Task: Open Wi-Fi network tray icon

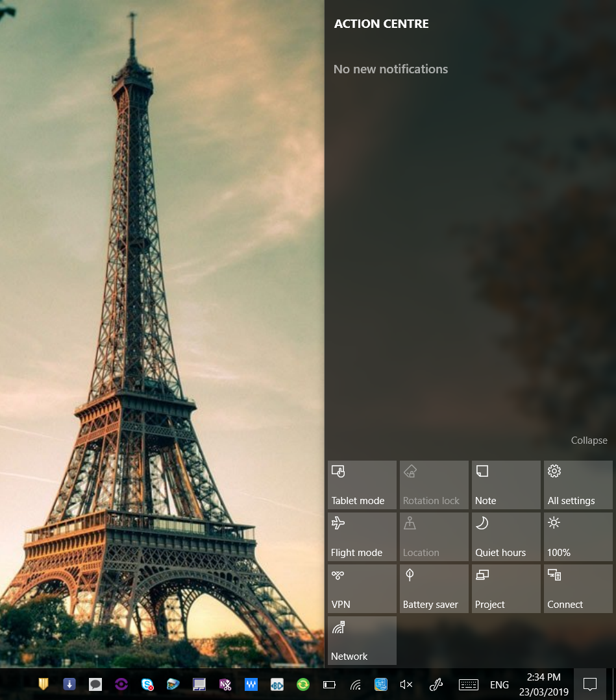Action: click(355, 684)
